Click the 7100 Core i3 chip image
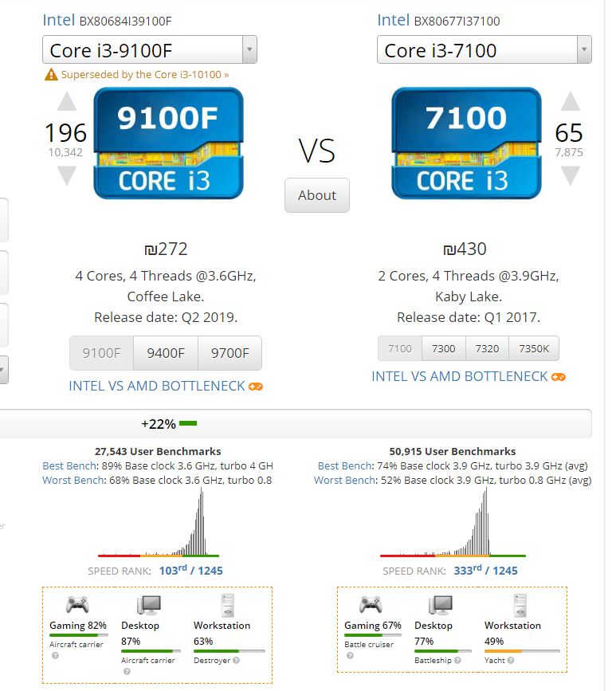The image size is (616, 691). pos(467,143)
